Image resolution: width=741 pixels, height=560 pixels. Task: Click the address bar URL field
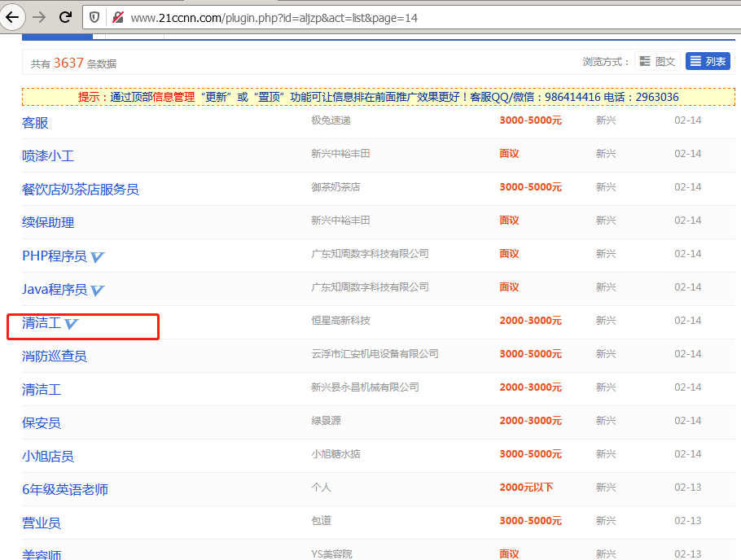pyautogui.click(x=407, y=17)
